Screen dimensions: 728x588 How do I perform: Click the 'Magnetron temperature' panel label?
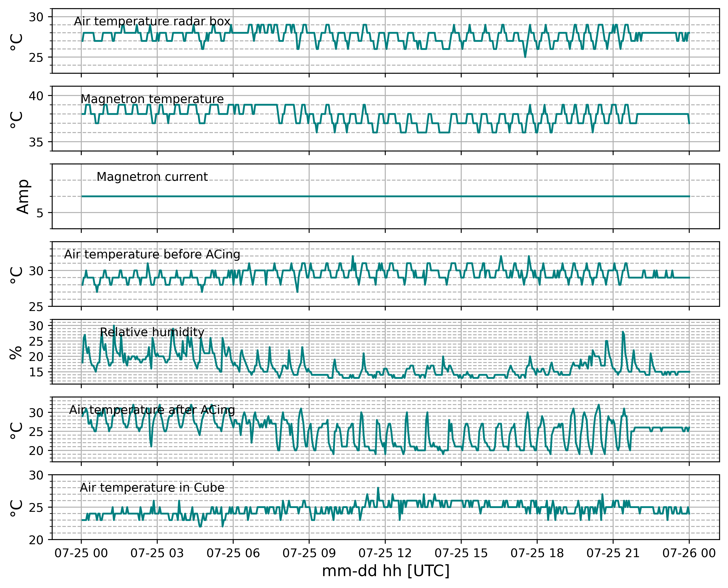tap(152, 99)
